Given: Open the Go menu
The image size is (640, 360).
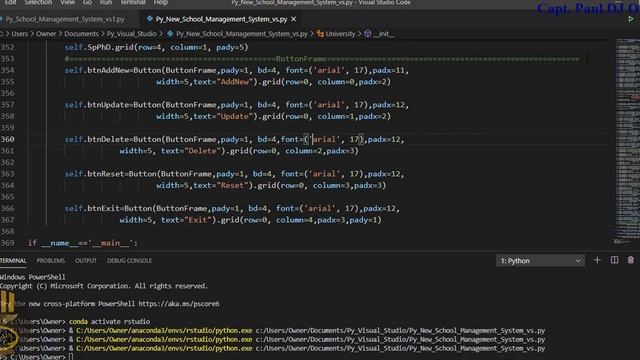Looking at the screenshot, I should pos(87,2).
